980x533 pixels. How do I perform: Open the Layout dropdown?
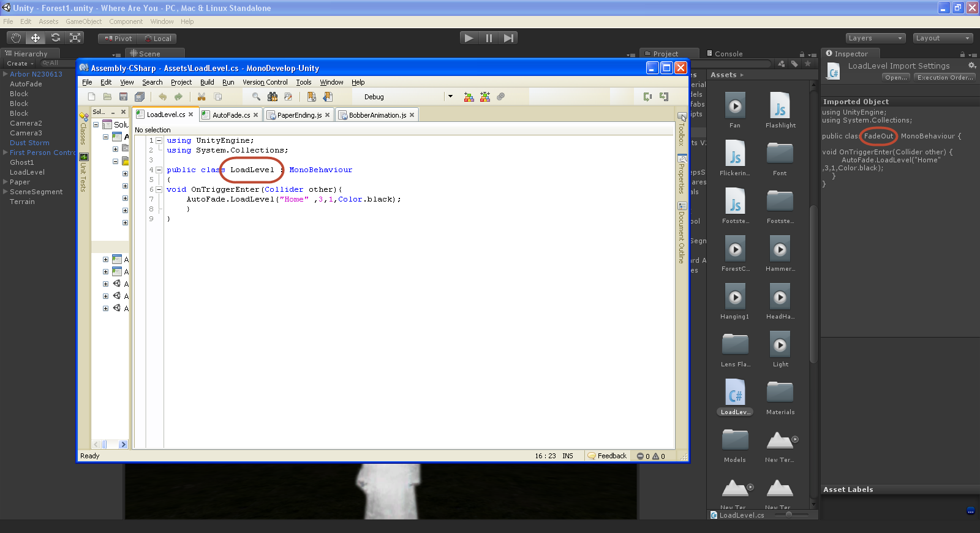coord(943,38)
